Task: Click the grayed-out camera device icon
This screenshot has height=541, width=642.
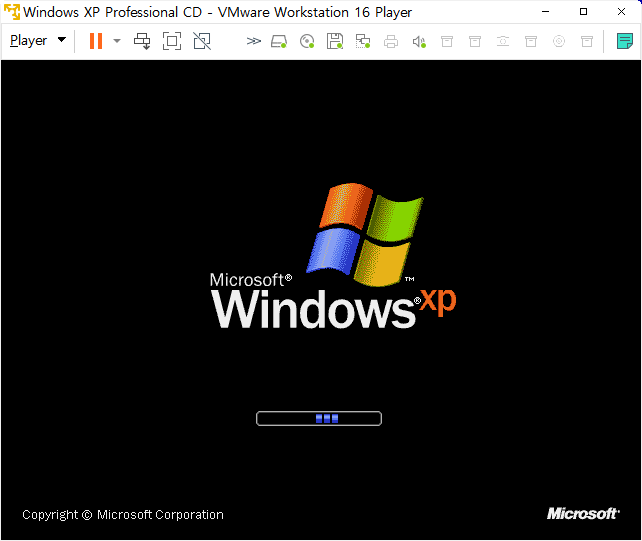Action: tap(503, 41)
